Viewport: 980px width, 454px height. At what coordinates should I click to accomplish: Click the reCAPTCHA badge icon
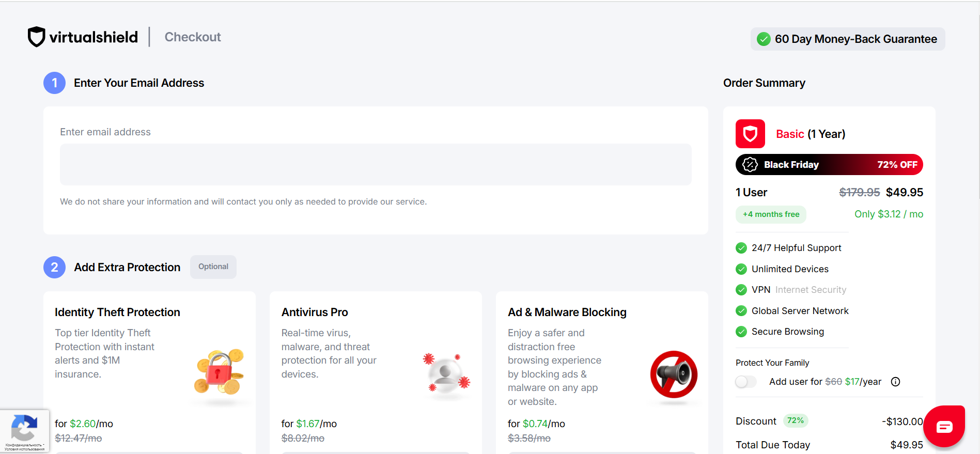click(x=24, y=428)
